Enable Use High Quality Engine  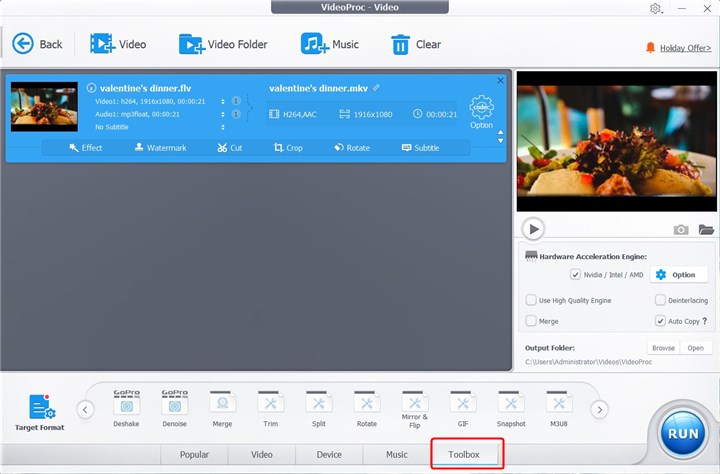531,300
